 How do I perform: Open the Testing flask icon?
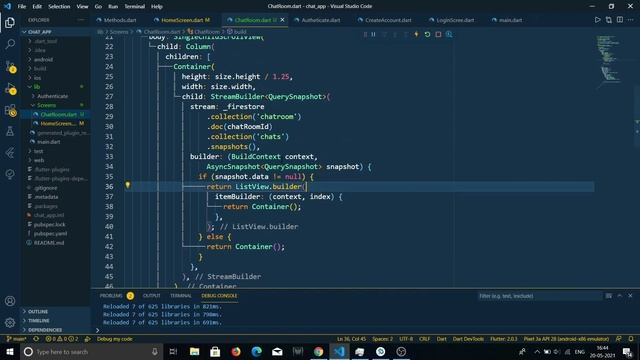coord(10,131)
